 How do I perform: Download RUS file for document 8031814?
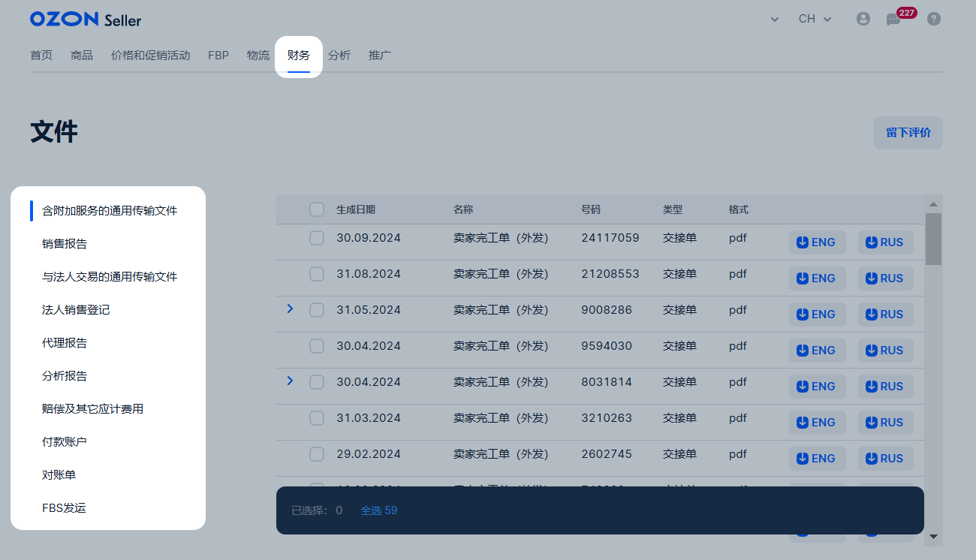coord(885,387)
